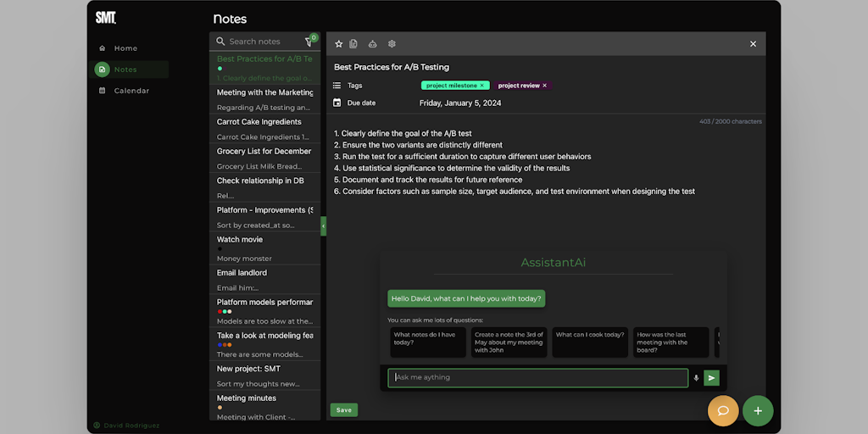Star the note as favorite
This screenshot has width=868, height=434.
pos(339,44)
